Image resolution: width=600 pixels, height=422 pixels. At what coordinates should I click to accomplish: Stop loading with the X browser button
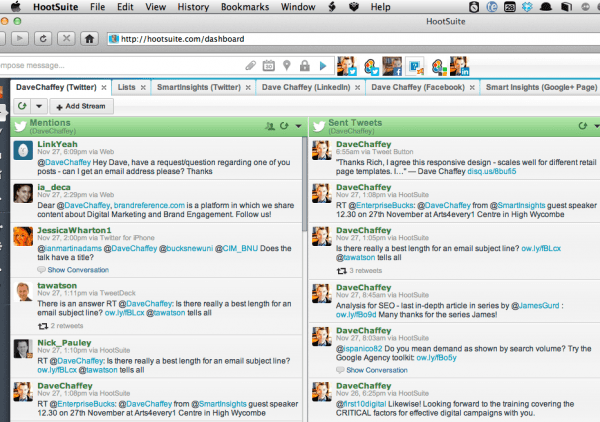(x=66, y=39)
